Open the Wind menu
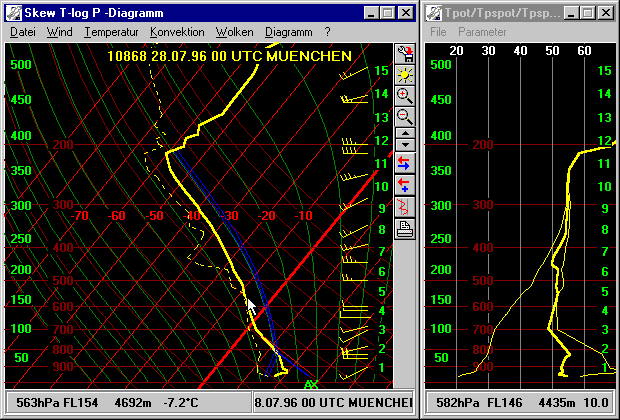The image size is (620, 420). click(59, 32)
